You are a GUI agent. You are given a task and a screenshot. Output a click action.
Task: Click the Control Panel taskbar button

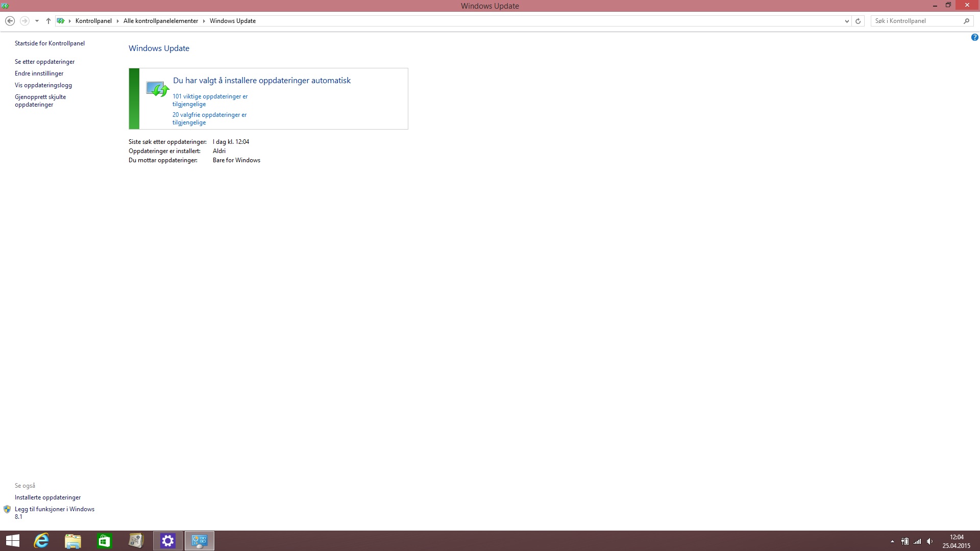pyautogui.click(x=200, y=541)
